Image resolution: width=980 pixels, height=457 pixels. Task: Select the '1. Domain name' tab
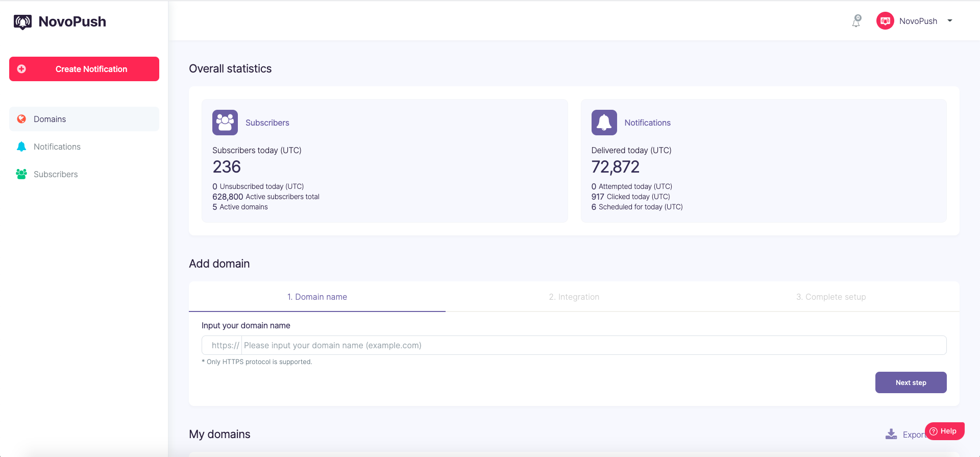[x=317, y=297]
